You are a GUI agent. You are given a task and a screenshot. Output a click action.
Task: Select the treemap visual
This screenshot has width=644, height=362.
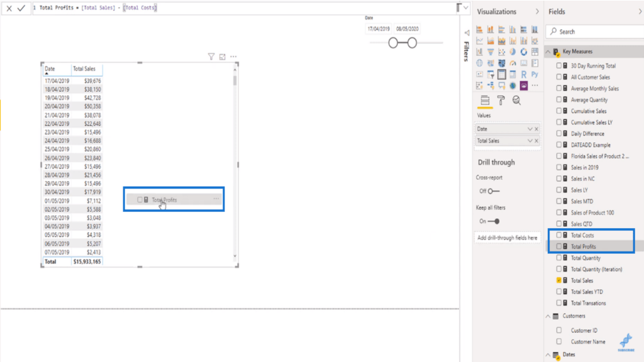(535, 52)
